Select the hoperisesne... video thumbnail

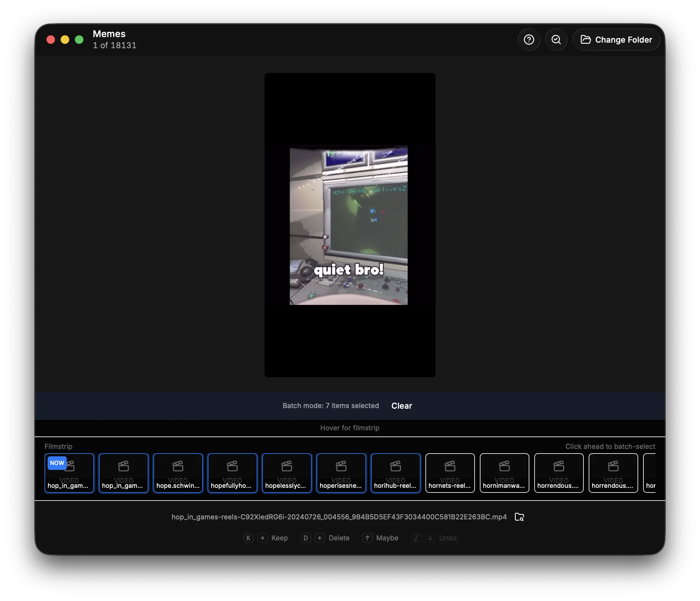click(x=341, y=473)
